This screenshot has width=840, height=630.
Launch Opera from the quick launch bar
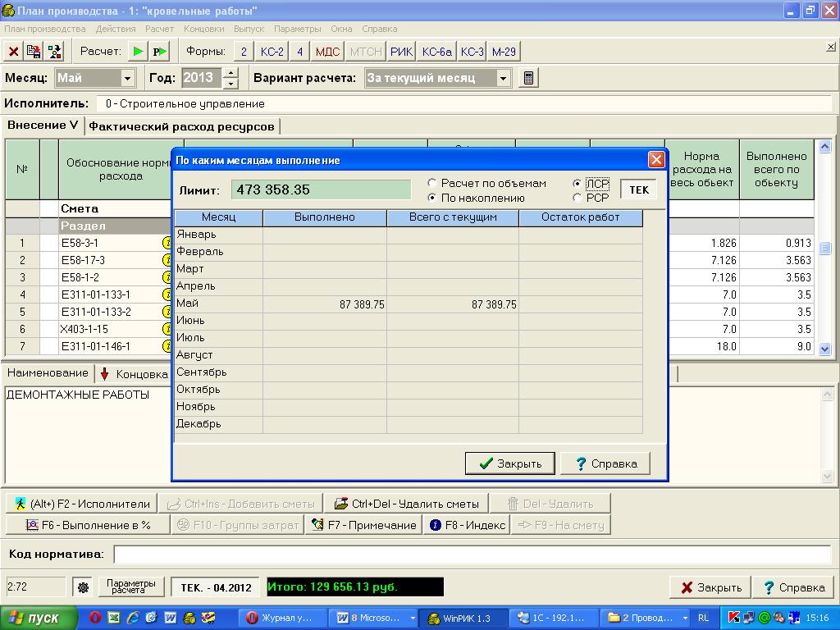[95, 618]
